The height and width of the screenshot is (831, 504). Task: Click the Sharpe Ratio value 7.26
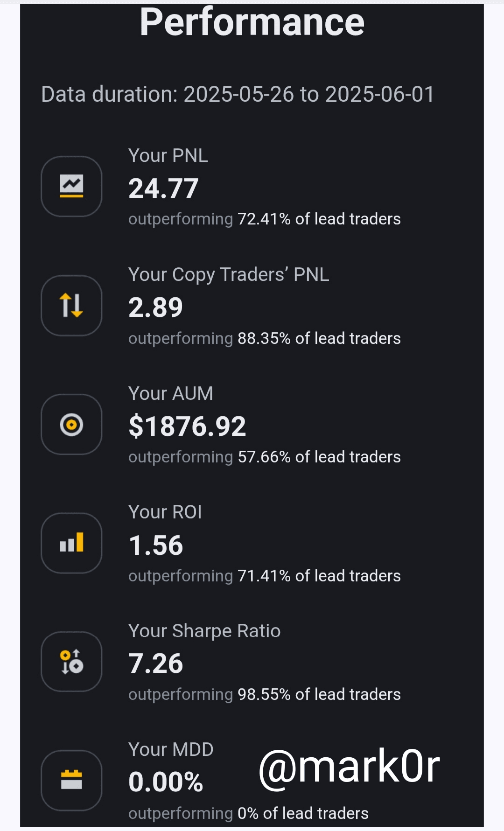pyautogui.click(x=156, y=663)
